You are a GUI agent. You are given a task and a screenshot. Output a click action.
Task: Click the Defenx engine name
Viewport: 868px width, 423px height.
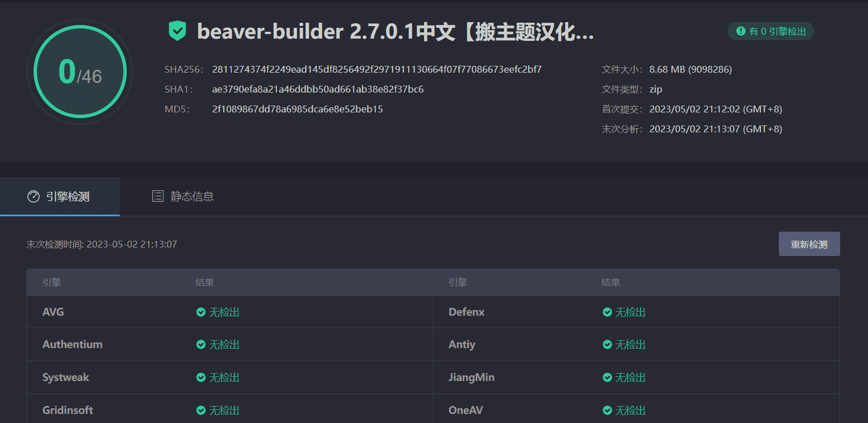pos(466,312)
